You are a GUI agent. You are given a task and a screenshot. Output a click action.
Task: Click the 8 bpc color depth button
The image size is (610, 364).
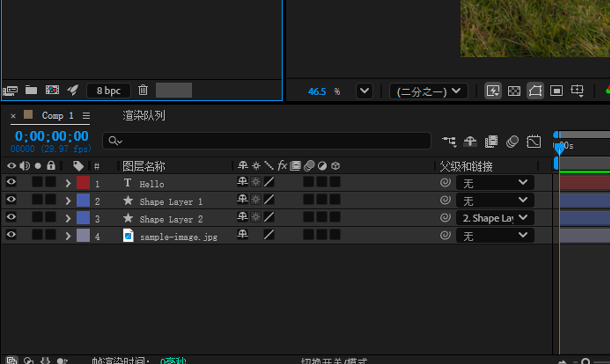(109, 91)
